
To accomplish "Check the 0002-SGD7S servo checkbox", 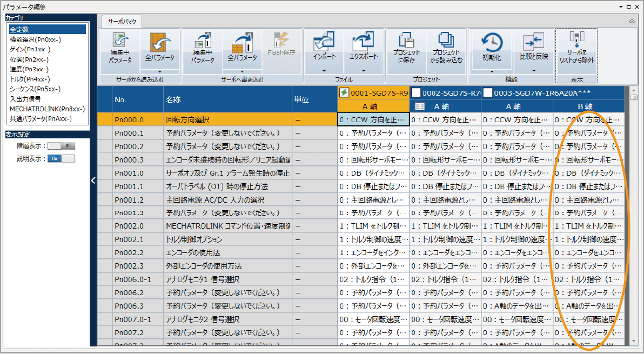I will tap(416, 92).
